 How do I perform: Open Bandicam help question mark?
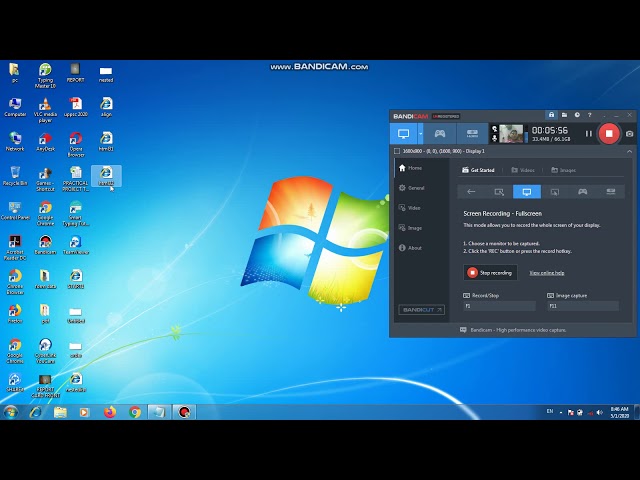(588, 115)
